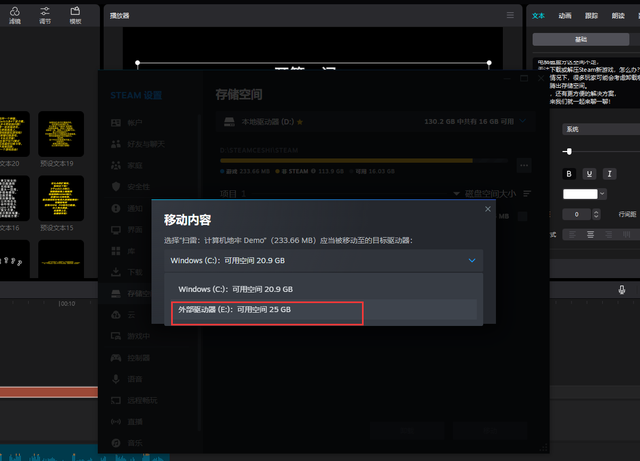Open the text color dropdown arrow

coord(602,194)
